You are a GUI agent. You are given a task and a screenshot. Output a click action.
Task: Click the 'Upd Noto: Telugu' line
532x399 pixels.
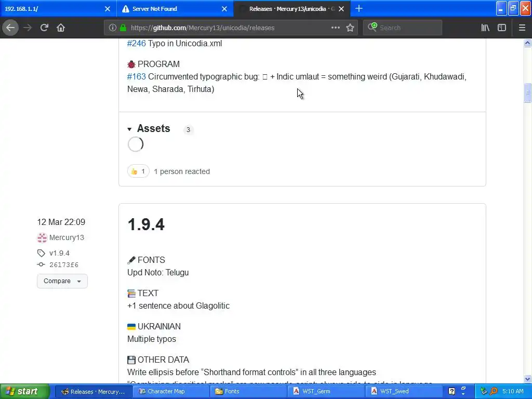tap(158, 272)
